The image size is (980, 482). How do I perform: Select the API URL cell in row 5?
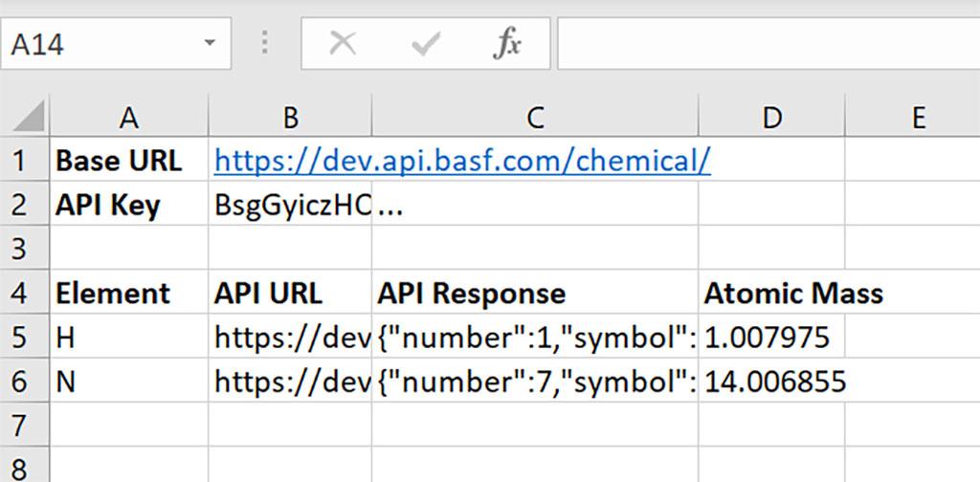tap(290, 336)
